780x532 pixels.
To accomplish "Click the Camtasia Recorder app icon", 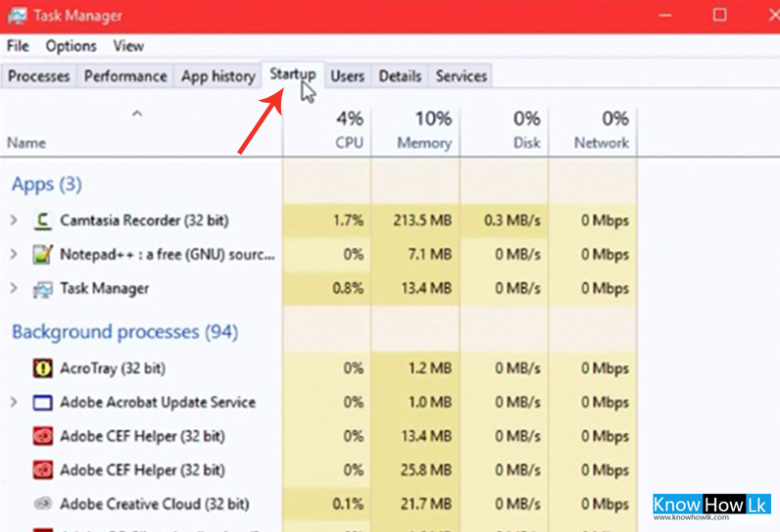I will click(x=43, y=220).
